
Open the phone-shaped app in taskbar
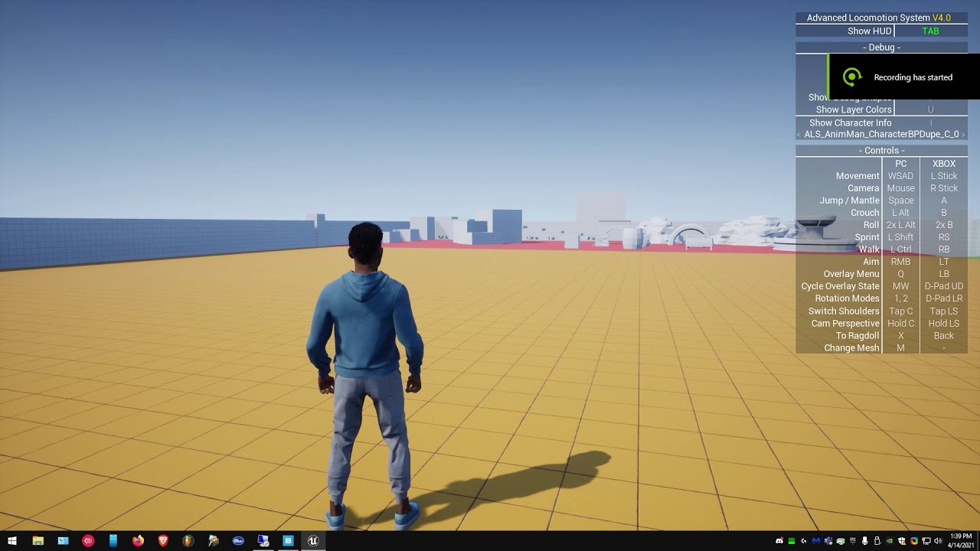click(113, 541)
